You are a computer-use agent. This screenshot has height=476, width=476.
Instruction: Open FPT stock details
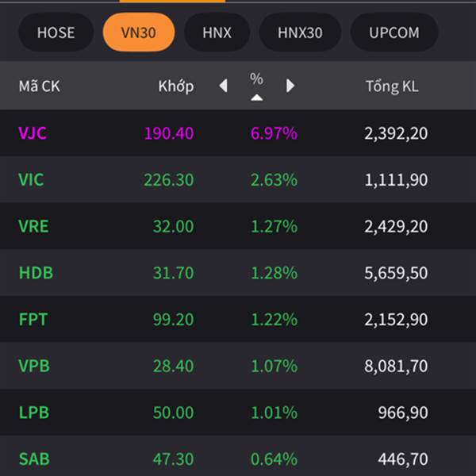click(33, 320)
